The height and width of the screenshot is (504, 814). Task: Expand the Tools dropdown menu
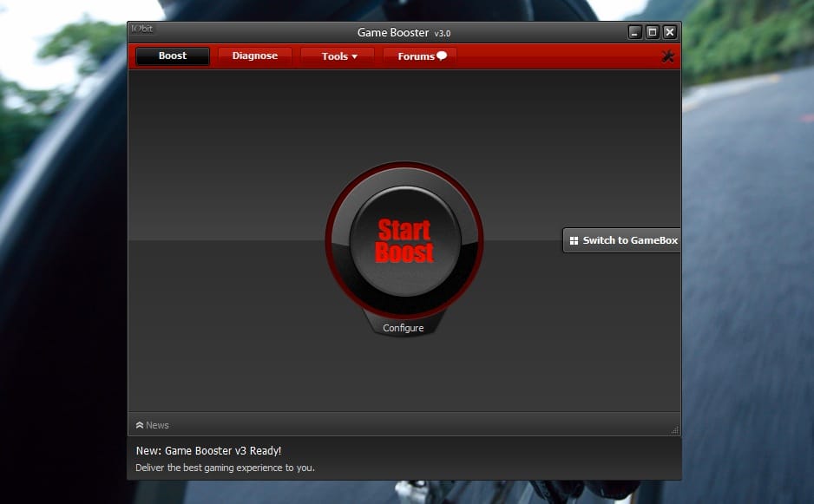pos(338,56)
